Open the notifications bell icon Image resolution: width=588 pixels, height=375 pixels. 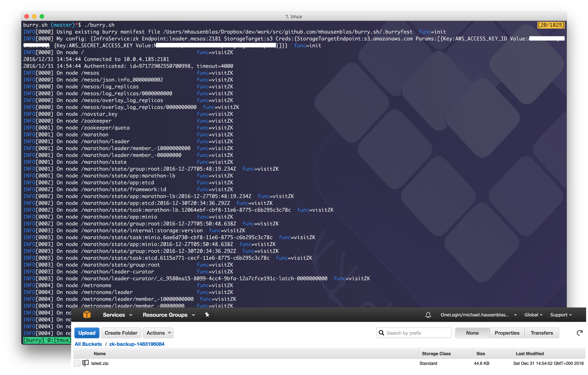pyautogui.click(x=428, y=315)
